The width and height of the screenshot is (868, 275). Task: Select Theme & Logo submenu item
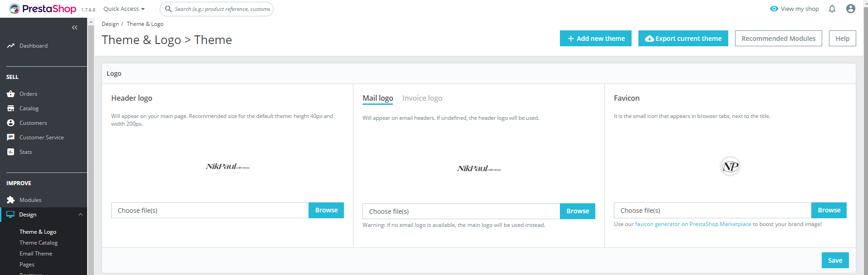38,232
